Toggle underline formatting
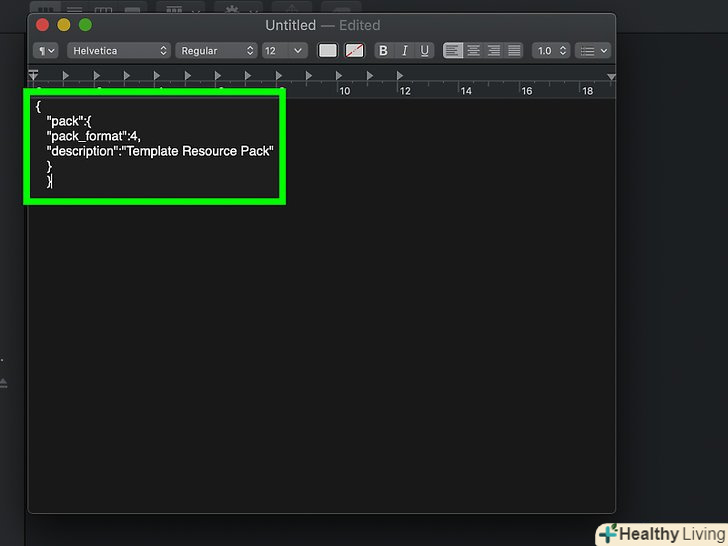 pos(424,51)
